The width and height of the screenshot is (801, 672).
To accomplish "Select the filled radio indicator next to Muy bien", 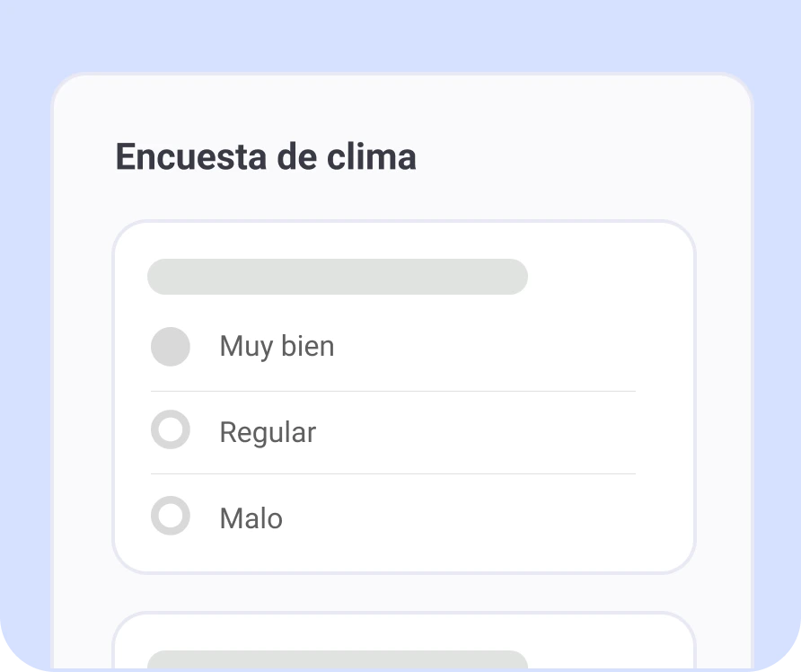I will (x=171, y=346).
